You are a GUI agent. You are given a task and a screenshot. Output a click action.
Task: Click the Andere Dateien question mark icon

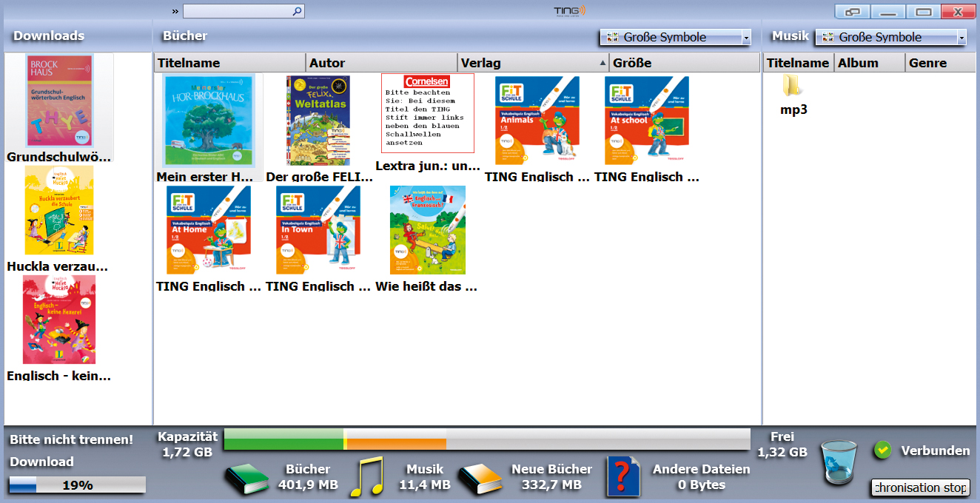[x=622, y=477]
